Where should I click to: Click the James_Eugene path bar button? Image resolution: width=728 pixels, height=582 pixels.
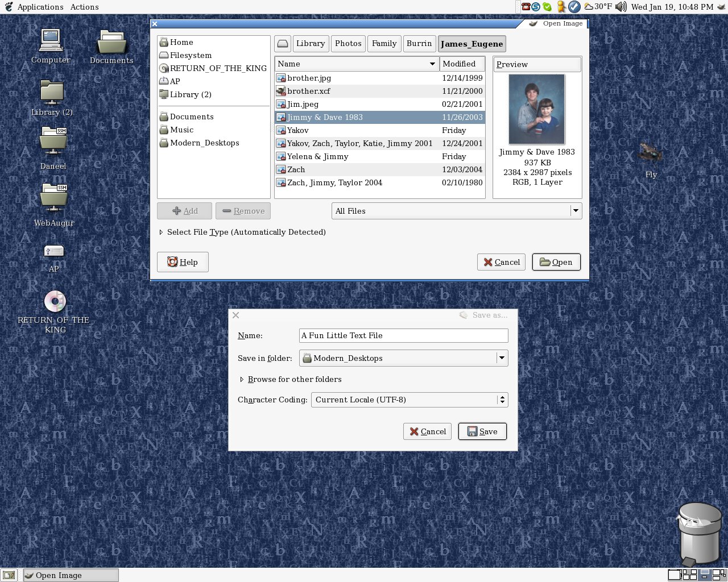click(x=471, y=44)
